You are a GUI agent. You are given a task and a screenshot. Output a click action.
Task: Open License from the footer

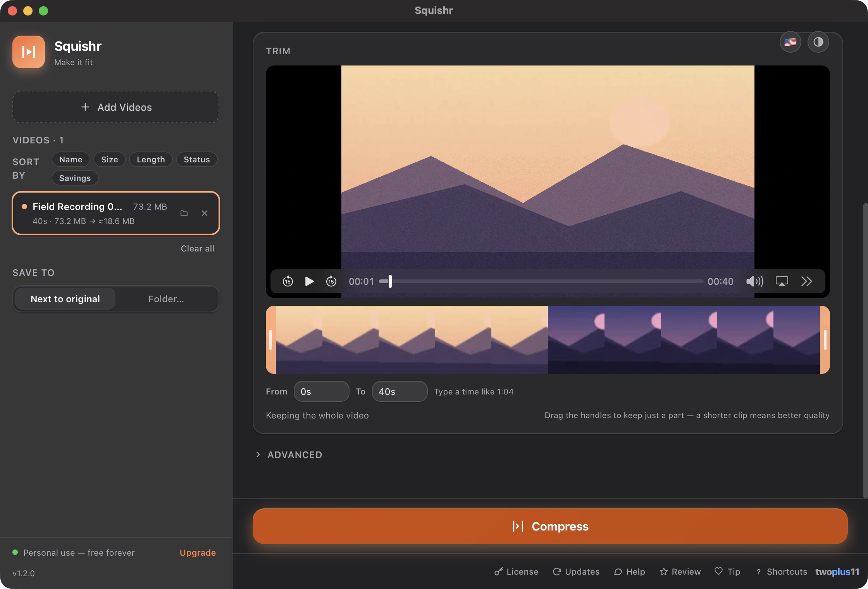pos(516,572)
